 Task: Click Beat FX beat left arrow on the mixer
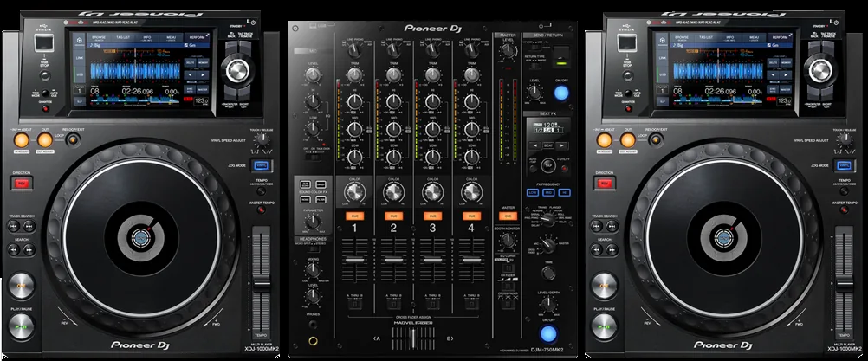click(x=533, y=145)
